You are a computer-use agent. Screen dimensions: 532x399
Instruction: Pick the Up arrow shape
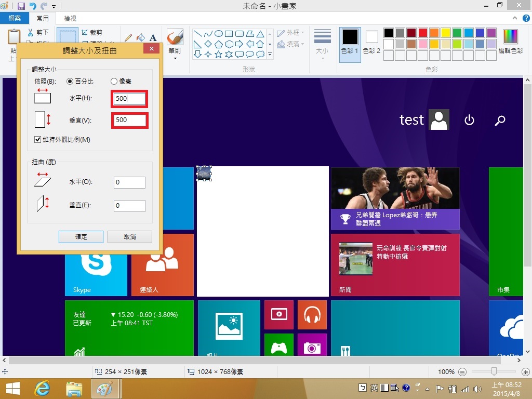click(x=260, y=44)
